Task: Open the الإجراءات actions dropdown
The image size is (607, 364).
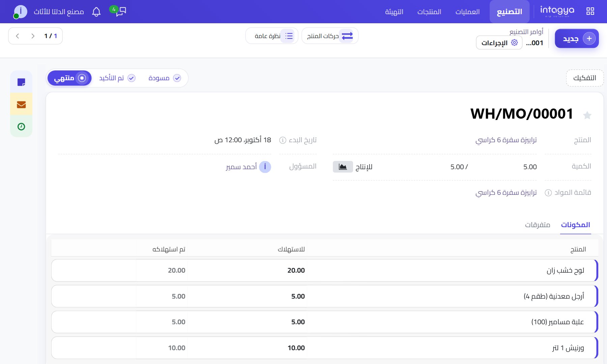Action: pyautogui.click(x=499, y=43)
